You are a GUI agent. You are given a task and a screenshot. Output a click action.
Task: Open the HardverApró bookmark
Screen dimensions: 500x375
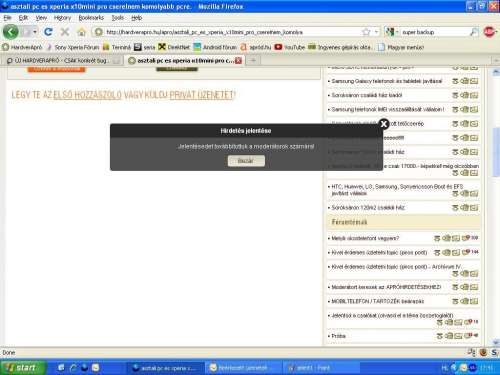pyautogui.click(x=22, y=47)
